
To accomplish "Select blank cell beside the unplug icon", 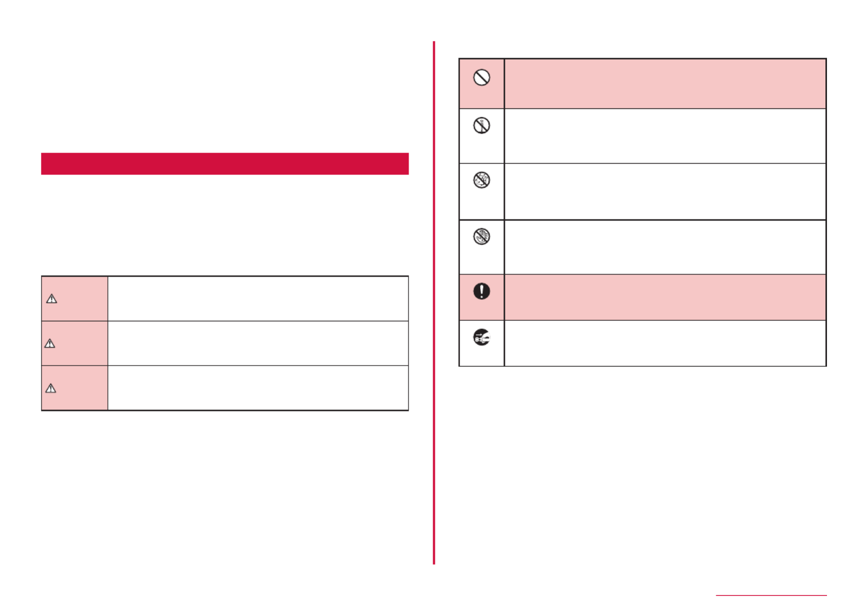I will (x=665, y=343).
